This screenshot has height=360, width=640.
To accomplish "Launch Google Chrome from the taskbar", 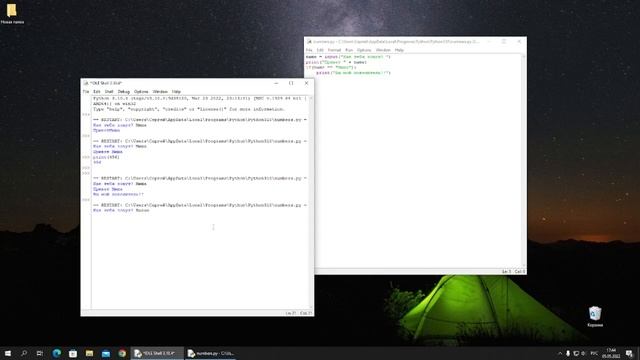I will 122,353.
